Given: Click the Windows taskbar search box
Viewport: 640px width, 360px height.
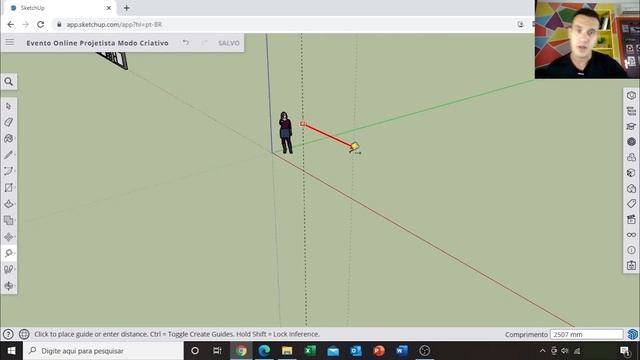Looking at the screenshot, I should [103, 351].
